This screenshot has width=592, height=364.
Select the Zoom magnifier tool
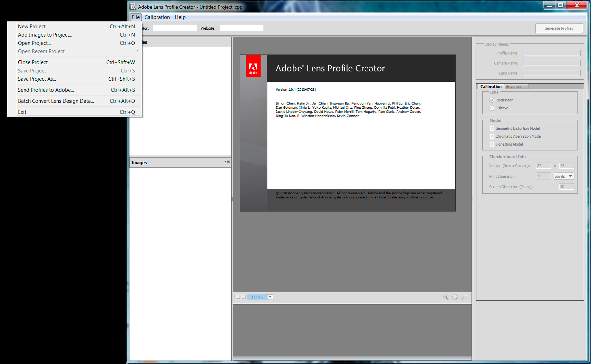tap(446, 297)
